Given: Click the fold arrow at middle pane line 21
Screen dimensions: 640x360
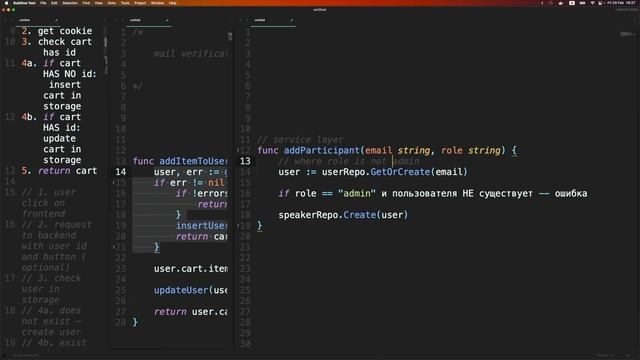Looking at the screenshot, I should 113,247.
